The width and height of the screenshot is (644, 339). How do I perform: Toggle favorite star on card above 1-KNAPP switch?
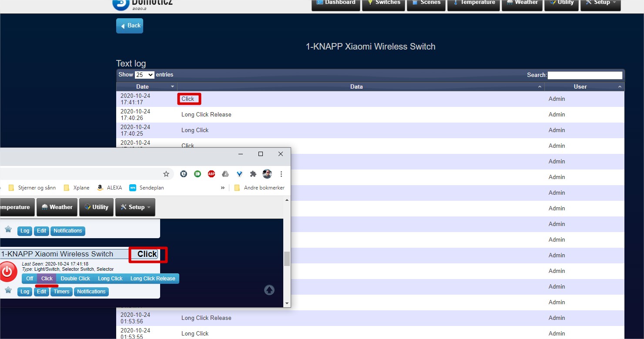click(x=8, y=229)
